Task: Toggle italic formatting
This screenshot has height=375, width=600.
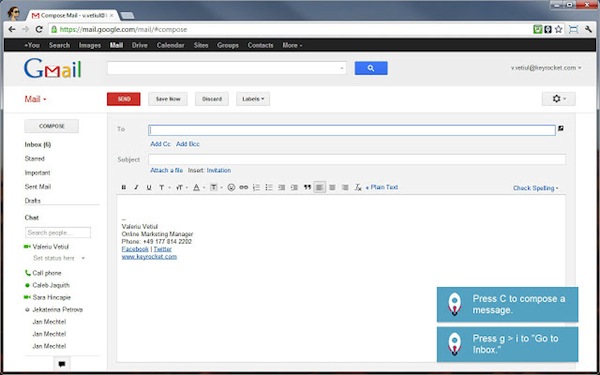Action: click(136, 188)
